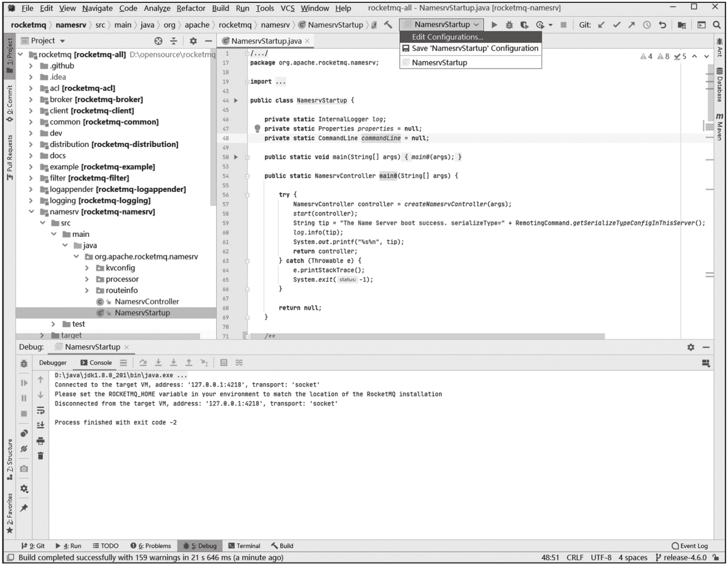Click Step Over icon in debug toolbar
The height and width of the screenshot is (565, 728).
point(143,363)
